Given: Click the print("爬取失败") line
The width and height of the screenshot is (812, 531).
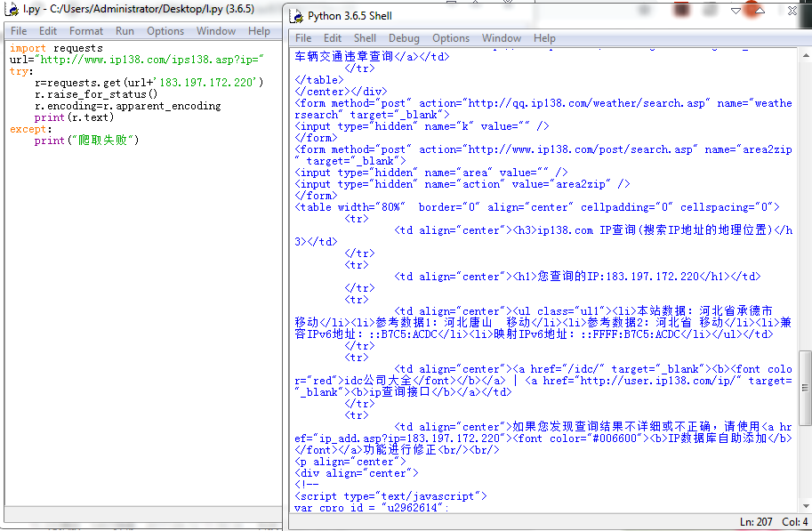Looking at the screenshot, I should (86, 141).
